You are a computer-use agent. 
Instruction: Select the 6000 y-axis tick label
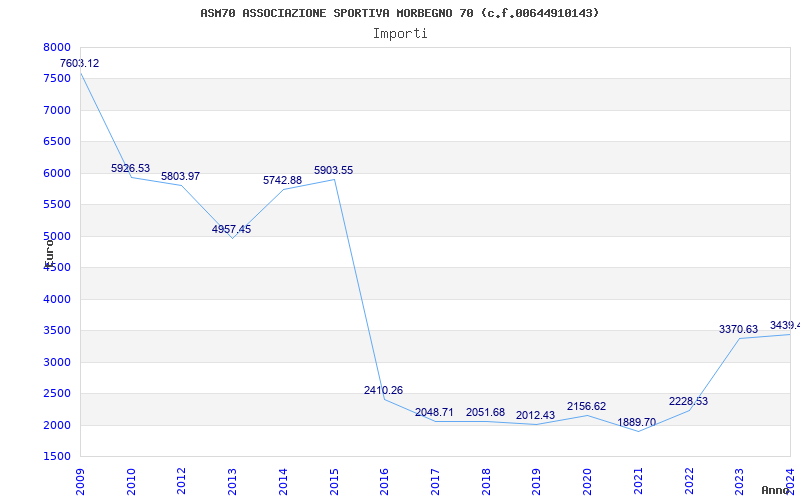click(x=55, y=173)
